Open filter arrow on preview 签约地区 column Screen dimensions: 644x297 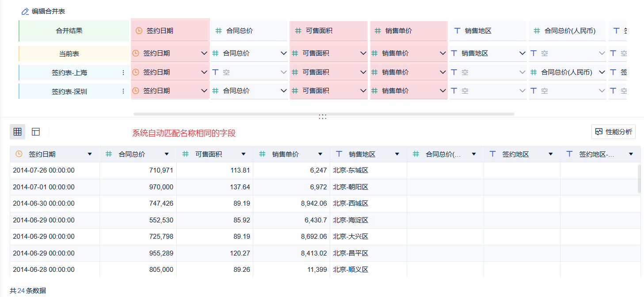click(551, 154)
